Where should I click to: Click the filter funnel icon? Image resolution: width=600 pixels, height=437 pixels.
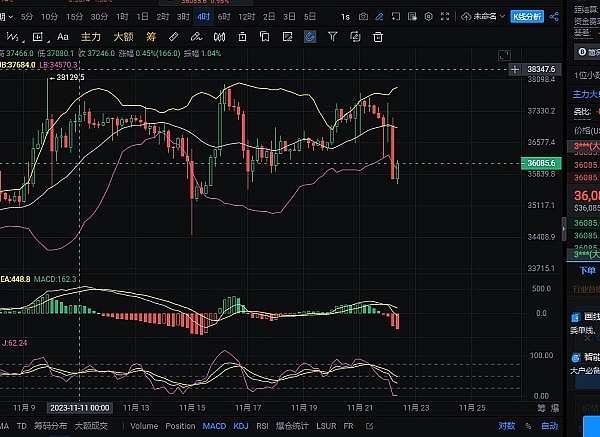pyautogui.click(x=332, y=37)
